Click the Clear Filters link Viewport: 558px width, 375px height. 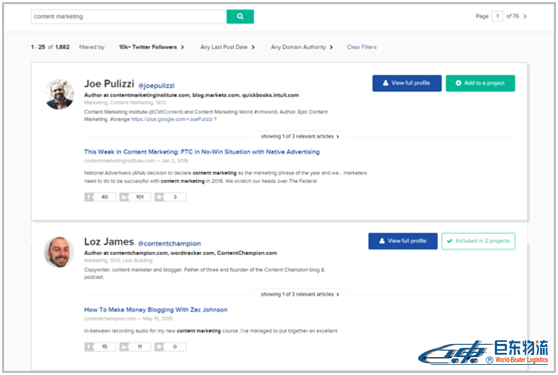pos(362,47)
